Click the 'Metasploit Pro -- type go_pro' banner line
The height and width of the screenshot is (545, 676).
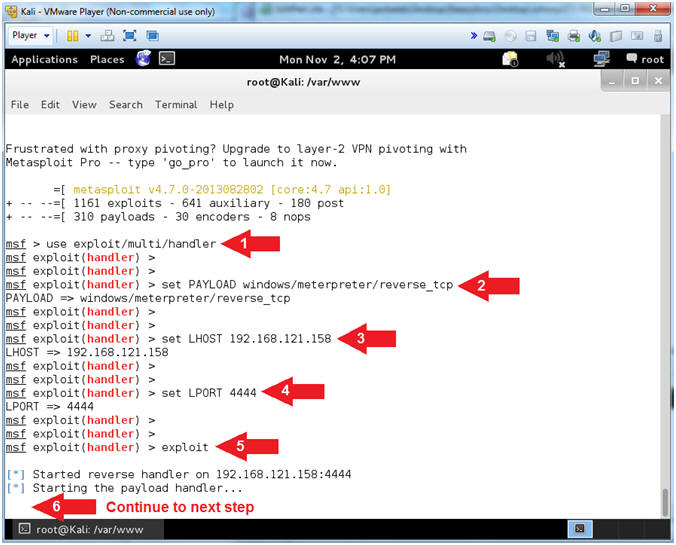point(171,163)
